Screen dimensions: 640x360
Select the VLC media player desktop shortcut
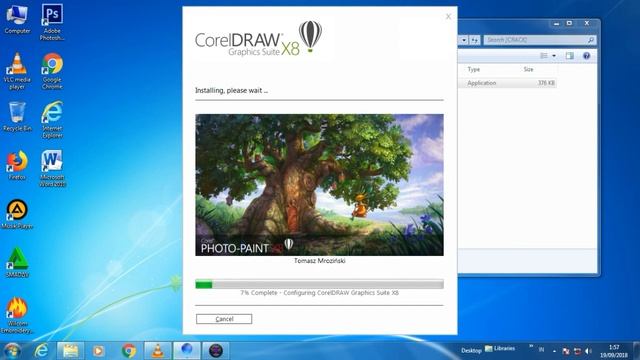point(17,71)
